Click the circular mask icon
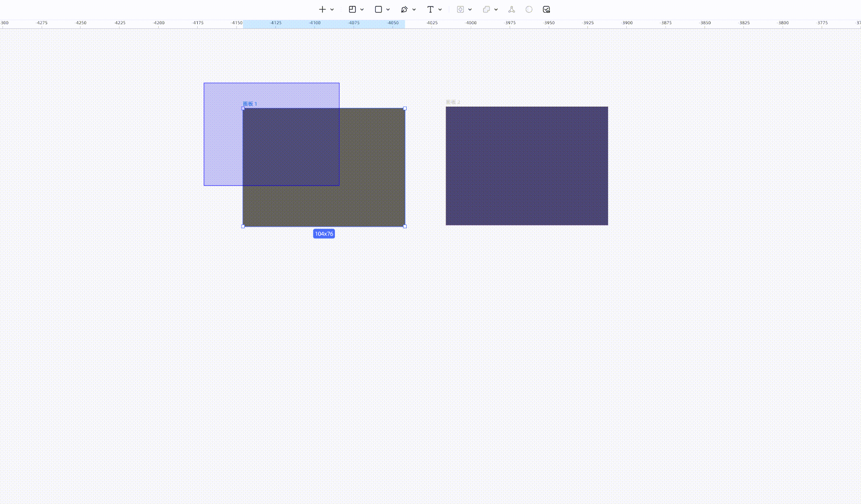Image resolution: width=861 pixels, height=504 pixels. [x=529, y=9]
